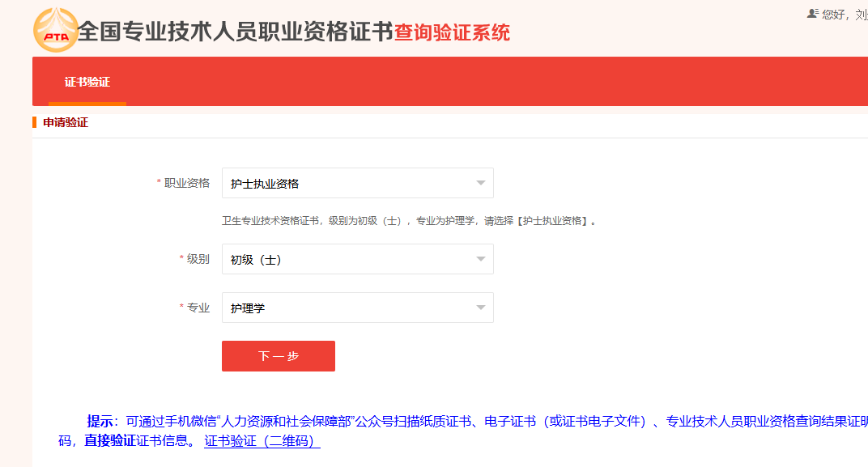Click the 级别 field label

click(x=198, y=259)
